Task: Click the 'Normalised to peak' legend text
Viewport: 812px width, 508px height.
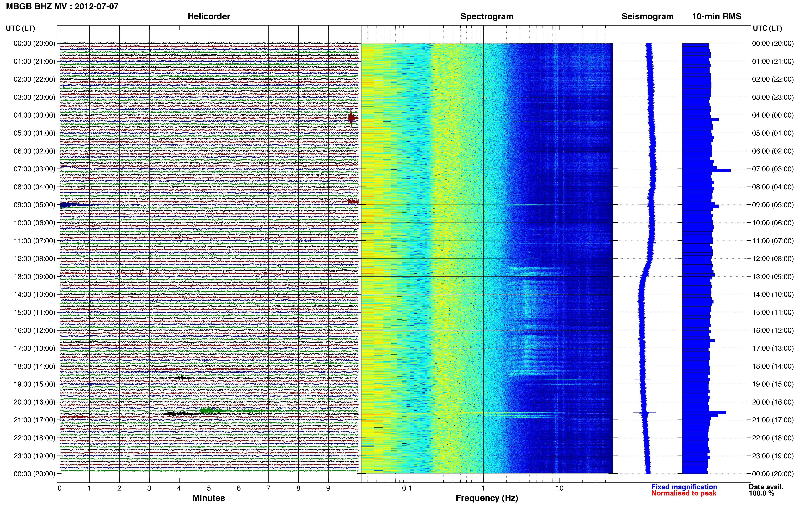Action: (x=684, y=493)
